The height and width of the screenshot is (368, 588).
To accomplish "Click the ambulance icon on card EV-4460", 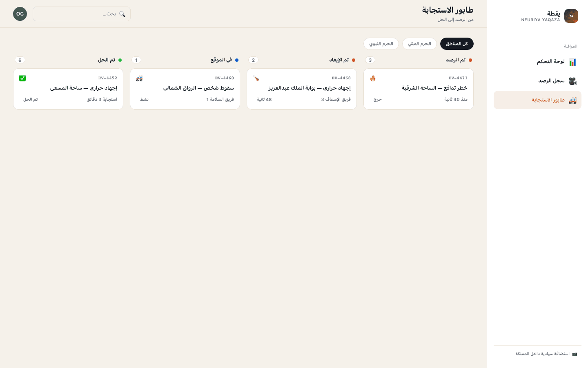I will click(x=139, y=78).
